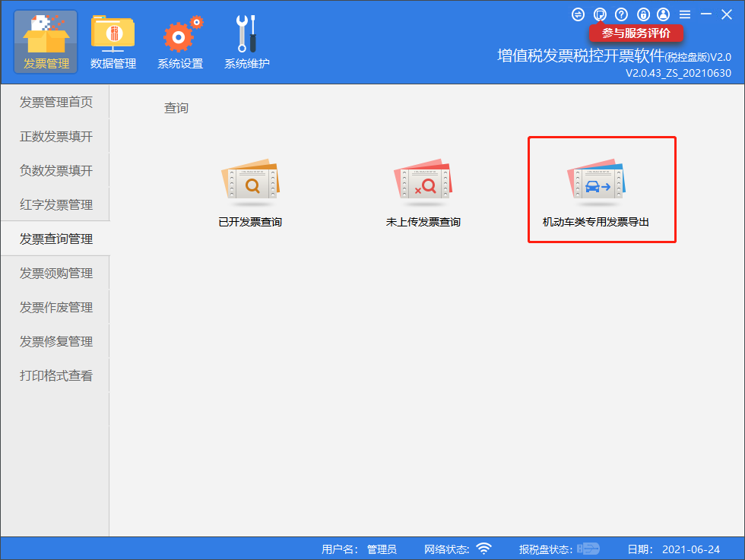The width and height of the screenshot is (745, 560).
Task: Go to 发票管理首页 in sidebar
Action: [55, 103]
